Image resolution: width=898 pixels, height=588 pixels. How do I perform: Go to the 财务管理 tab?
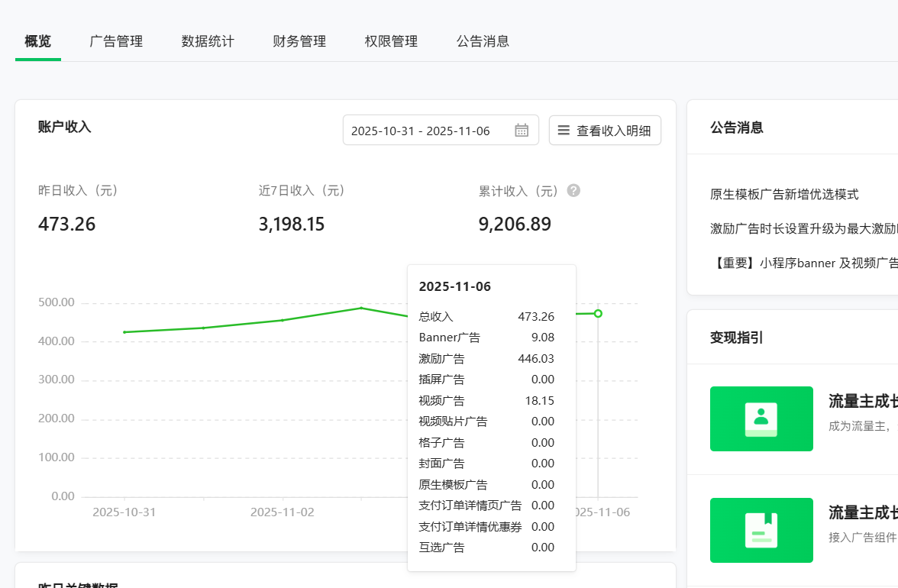click(x=299, y=41)
